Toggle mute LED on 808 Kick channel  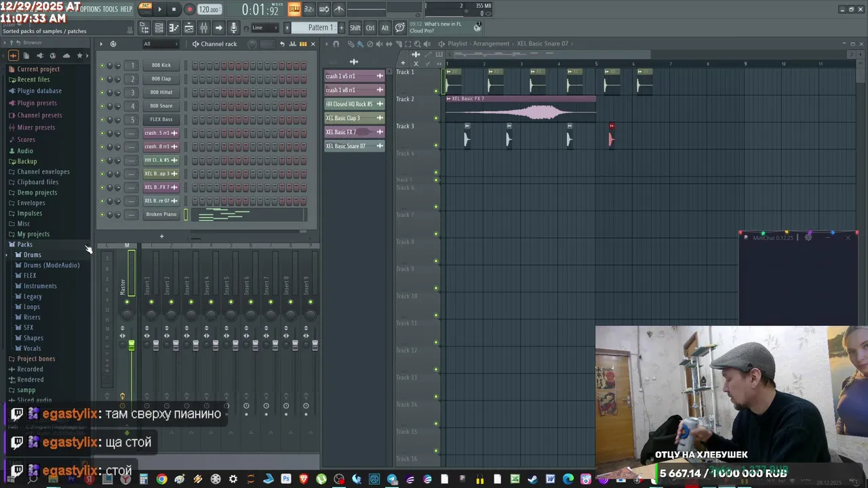coord(102,66)
